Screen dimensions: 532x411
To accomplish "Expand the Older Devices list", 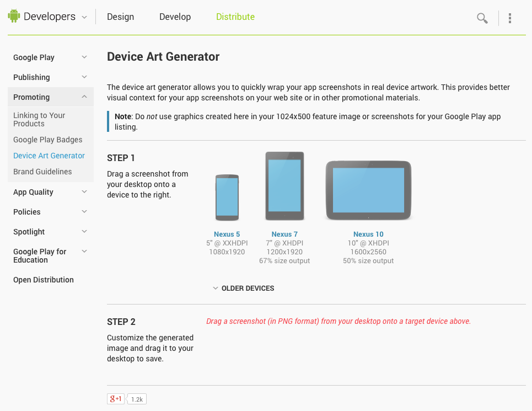I will tap(244, 288).
